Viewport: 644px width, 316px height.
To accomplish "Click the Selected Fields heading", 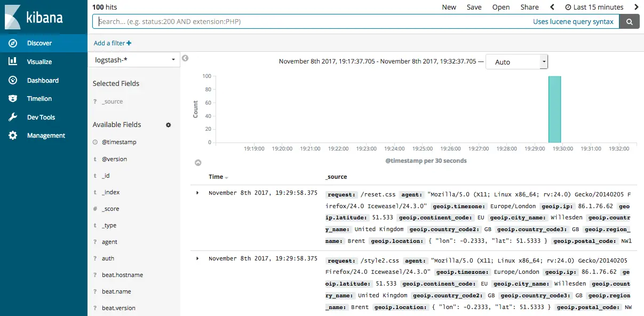I will pyautogui.click(x=116, y=83).
